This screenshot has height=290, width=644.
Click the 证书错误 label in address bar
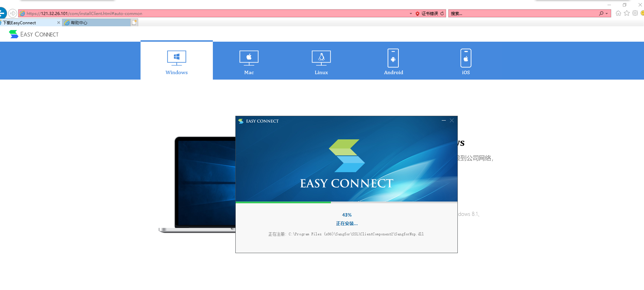(x=429, y=14)
